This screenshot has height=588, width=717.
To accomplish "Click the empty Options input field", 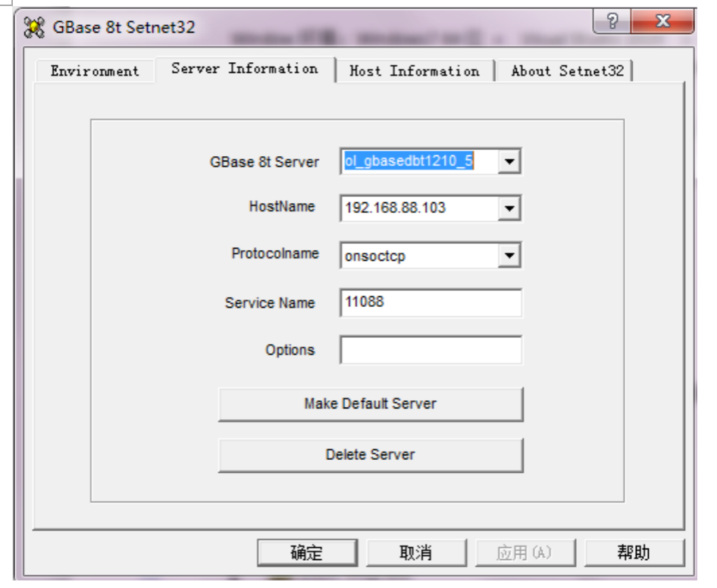I will 431,350.
